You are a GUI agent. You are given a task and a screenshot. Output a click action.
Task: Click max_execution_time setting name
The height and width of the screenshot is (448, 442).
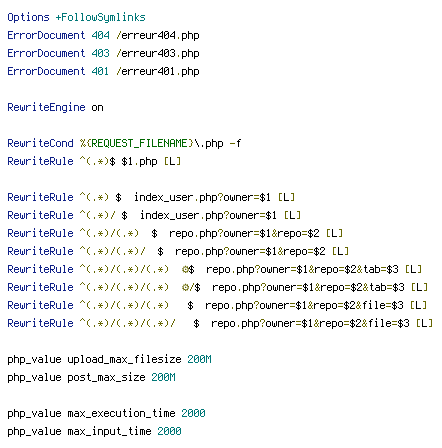(x=121, y=413)
